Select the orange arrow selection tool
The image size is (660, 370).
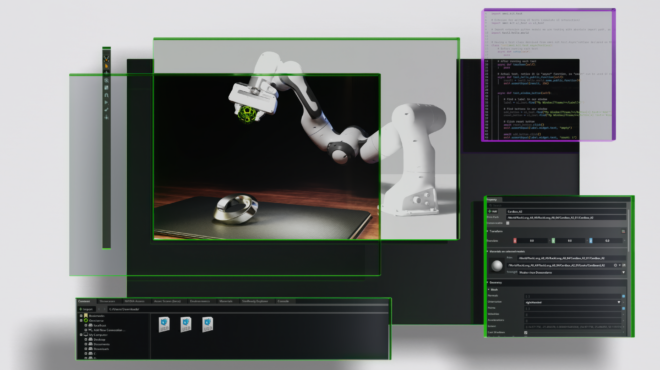tap(106, 66)
